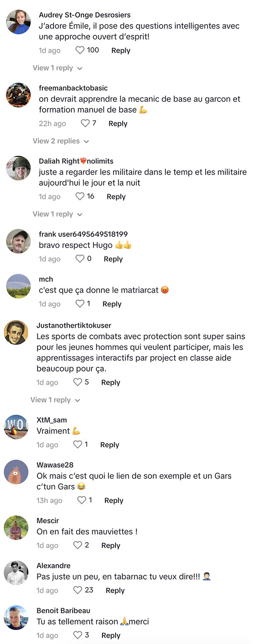The image size is (255, 644).
Task: Reply to Alexandre's comment
Action: [115, 590]
